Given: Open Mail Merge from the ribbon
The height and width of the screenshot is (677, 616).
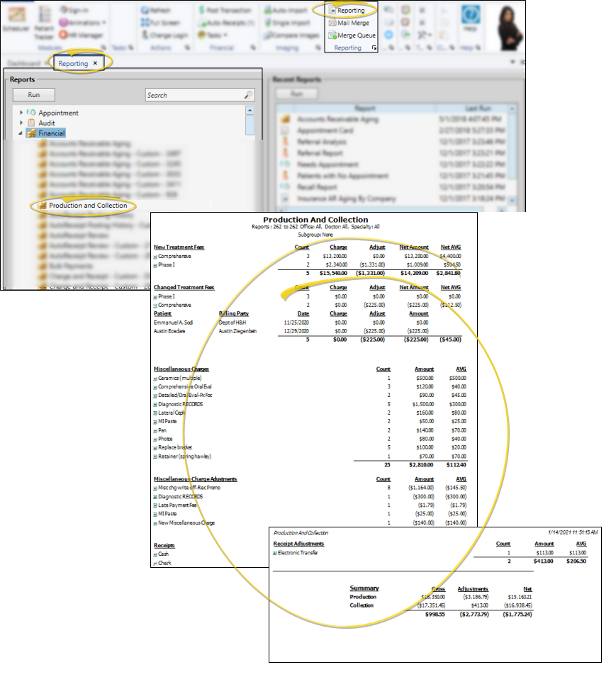Looking at the screenshot, I should (x=352, y=23).
